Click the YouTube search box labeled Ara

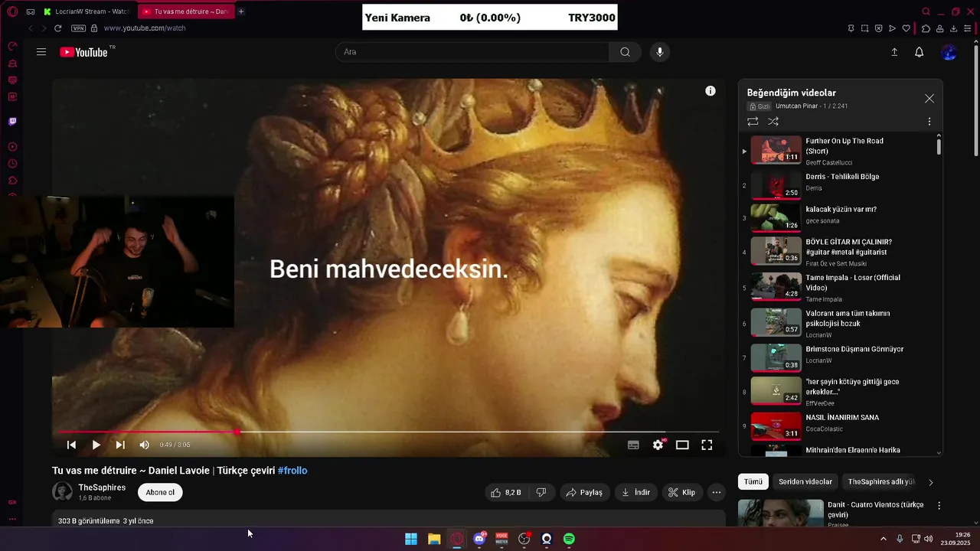tap(472, 52)
